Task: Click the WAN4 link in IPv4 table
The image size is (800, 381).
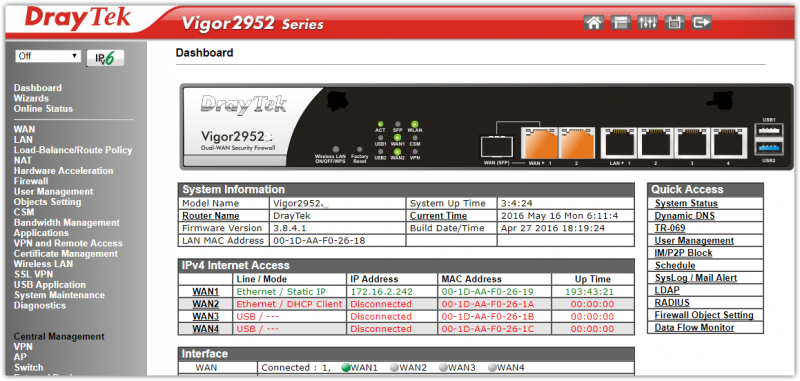Action: pos(206,329)
